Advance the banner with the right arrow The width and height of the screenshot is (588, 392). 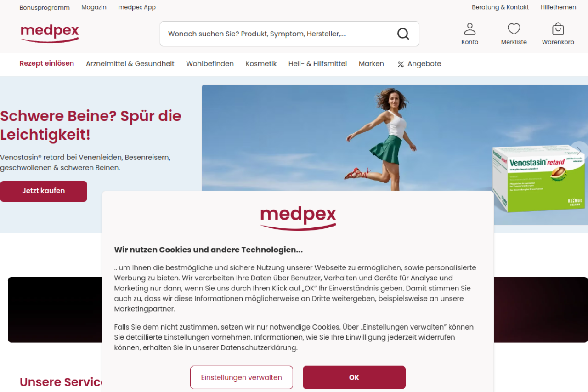click(x=579, y=150)
